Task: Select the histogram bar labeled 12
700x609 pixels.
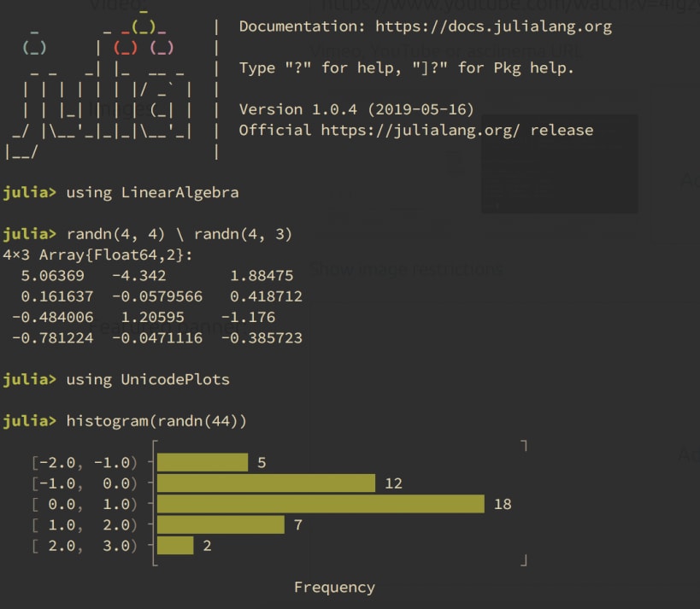Action: click(266, 483)
